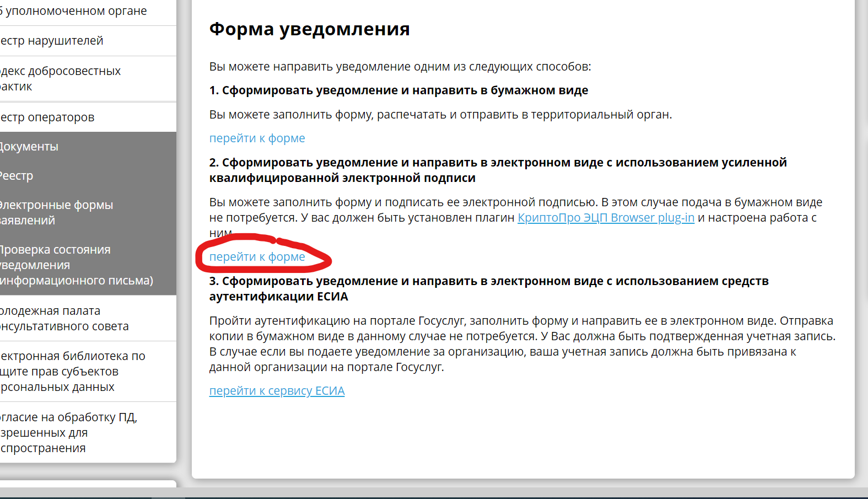Open «Электронные формы заявлений» submenu item
This screenshot has width=868, height=499.
(56, 213)
